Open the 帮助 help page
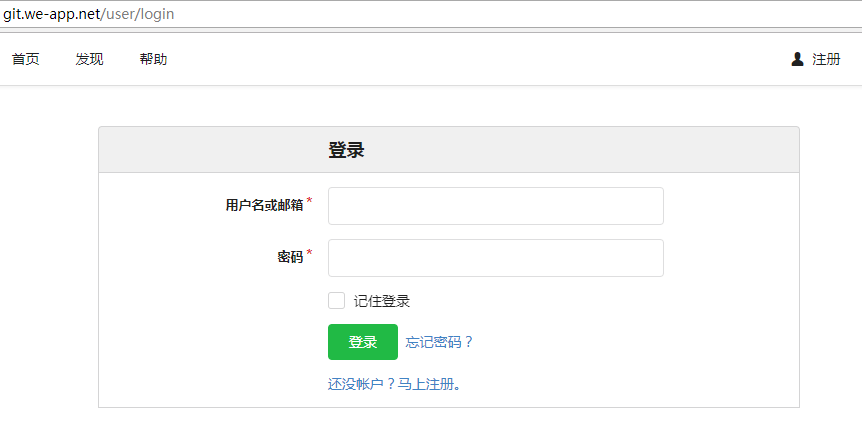The image size is (862, 429). (153, 59)
